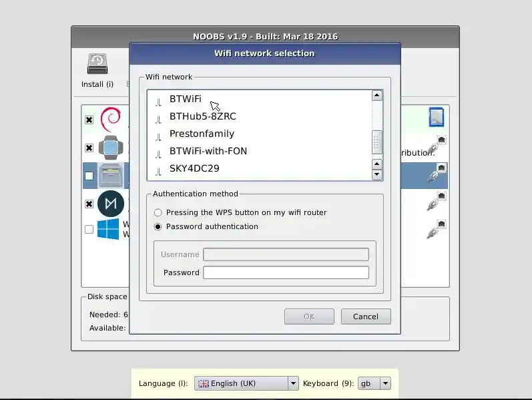Screen dimensions: 532x400
Task: Open the Keyboard gb dropdown arrow
Action: pyautogui.click(x=385, y=383)
